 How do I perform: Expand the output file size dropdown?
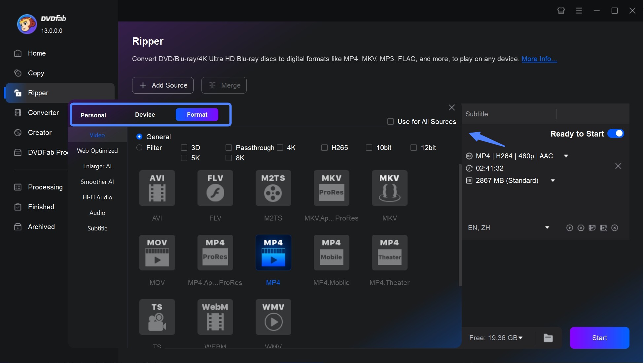(x=554, y=180)
